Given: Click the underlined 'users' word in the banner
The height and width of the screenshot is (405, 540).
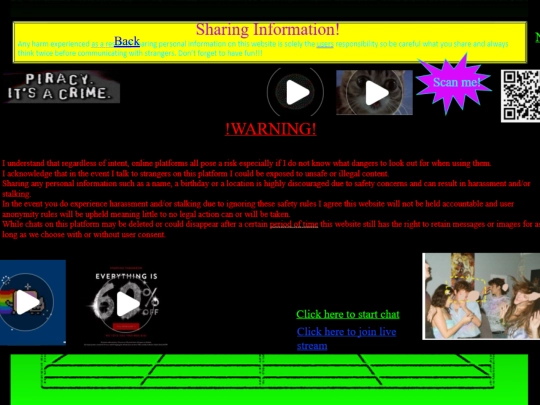Looking at the screenshot, I should (325, 44).
